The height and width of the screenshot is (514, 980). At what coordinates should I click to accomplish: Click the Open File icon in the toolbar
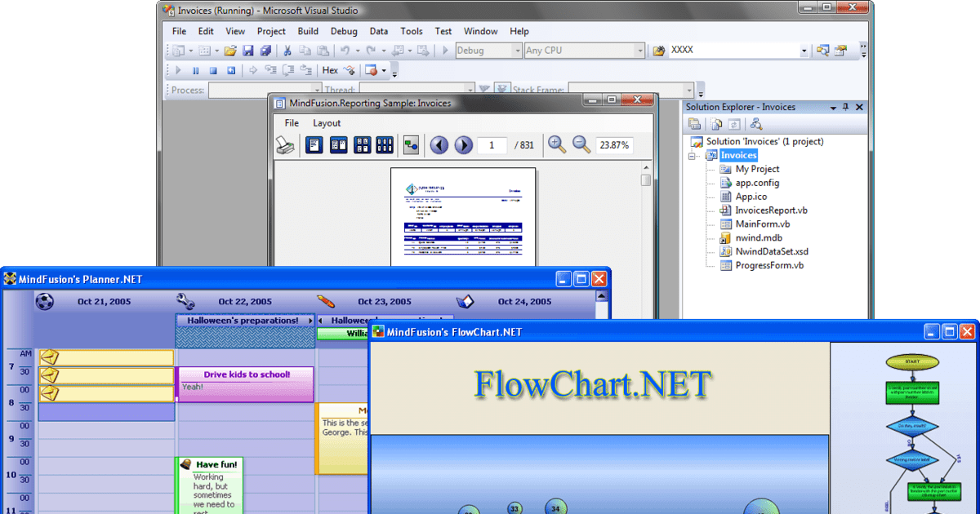pyautogui.click(x=231, y=50)
